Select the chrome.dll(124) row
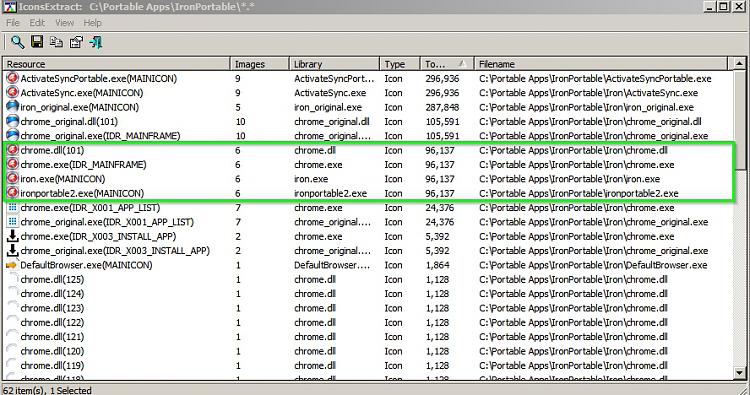The width and height of the screenshot is (750, 395). click(x=367, y=294)
